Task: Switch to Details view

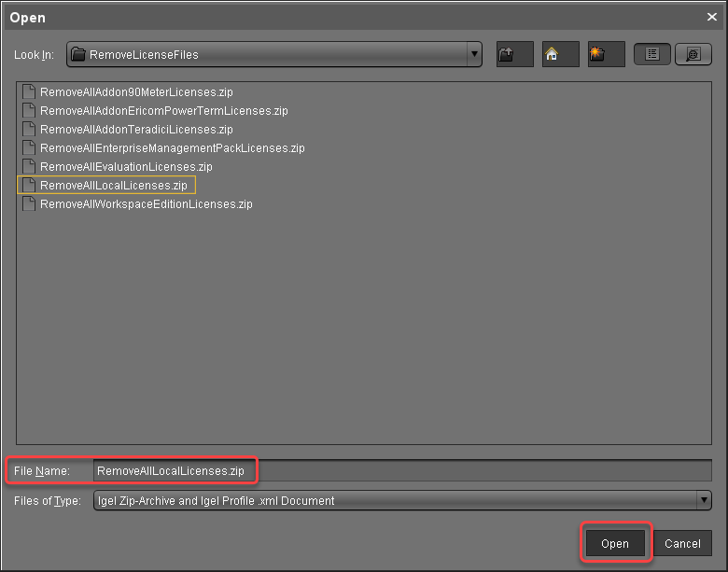Action: coord(693,54)
